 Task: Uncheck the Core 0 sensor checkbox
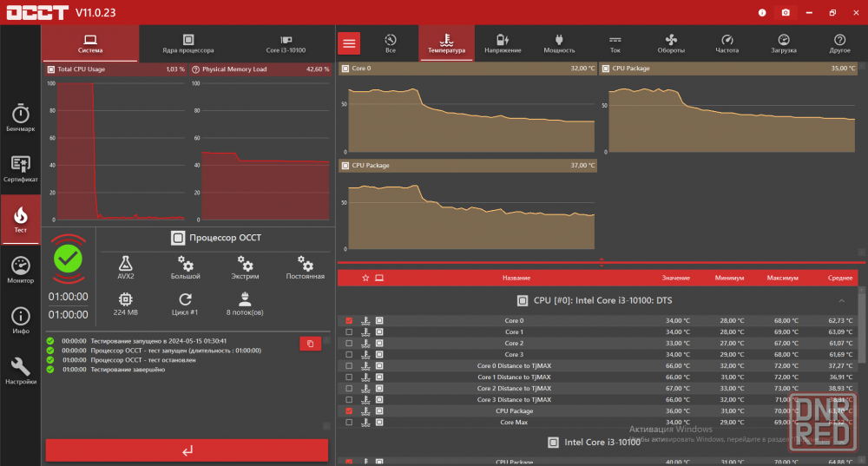pos(349,320)
